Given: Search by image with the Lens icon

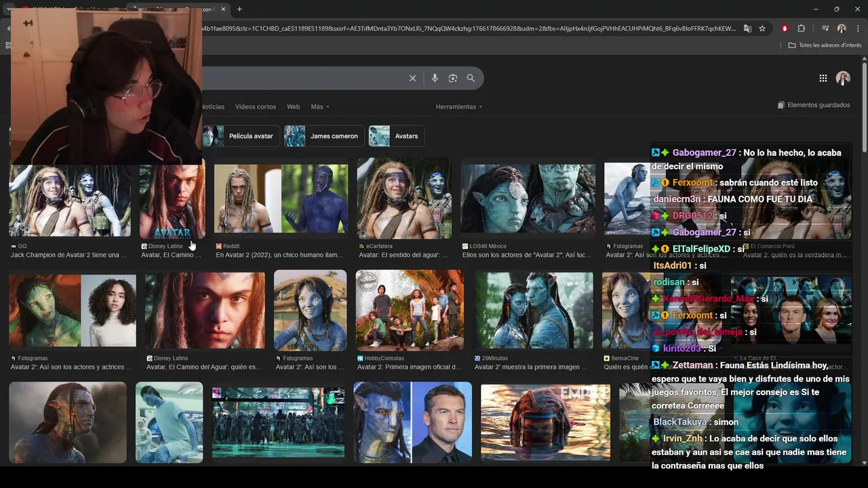Looking at the screenshot, I should [x=453, y=78].
